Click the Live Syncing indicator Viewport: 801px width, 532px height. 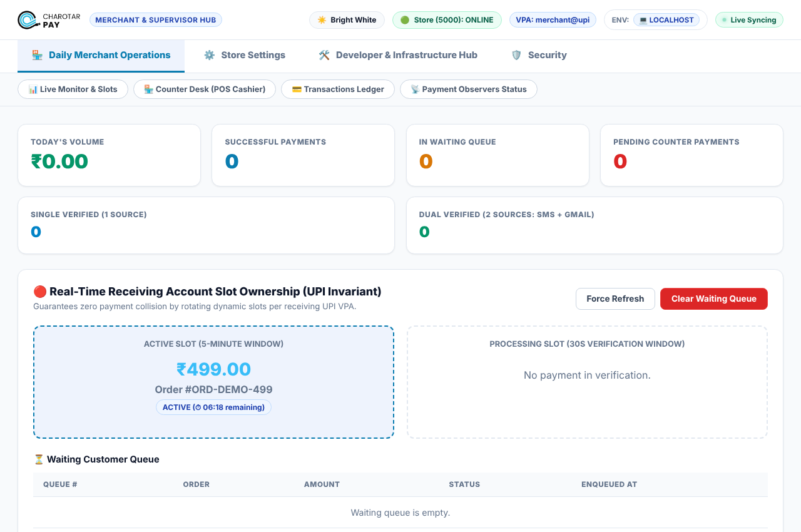tap(749, 20)
